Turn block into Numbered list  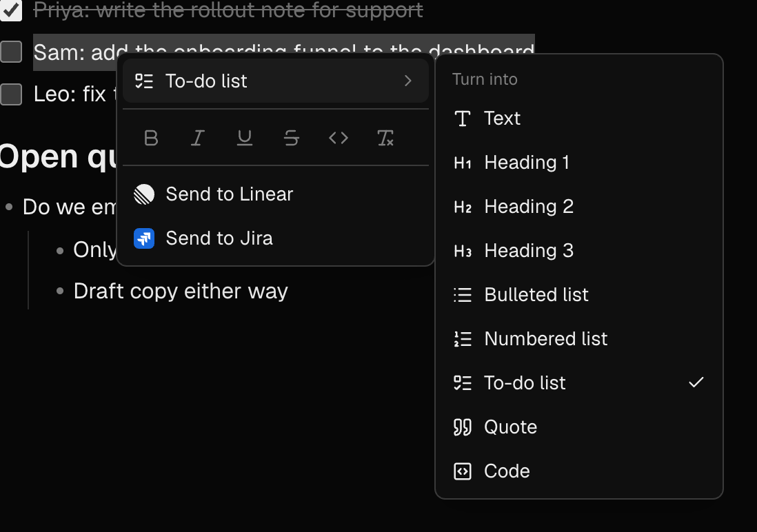point(579,339)
